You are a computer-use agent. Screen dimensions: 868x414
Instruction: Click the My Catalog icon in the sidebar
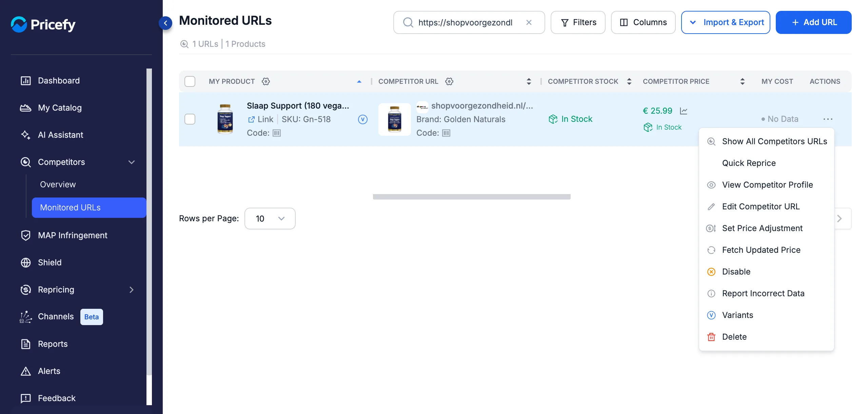pyautogui.click(x=26, y=108)
